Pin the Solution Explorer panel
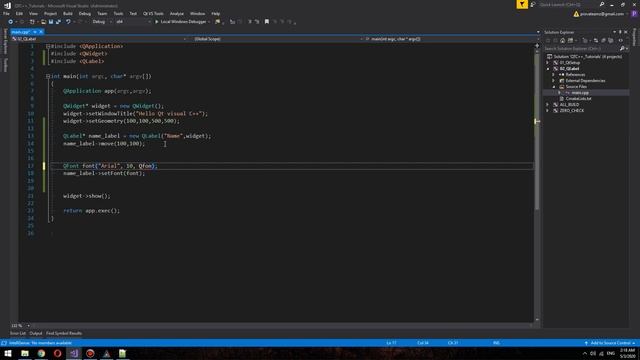 tap(620, 32)
